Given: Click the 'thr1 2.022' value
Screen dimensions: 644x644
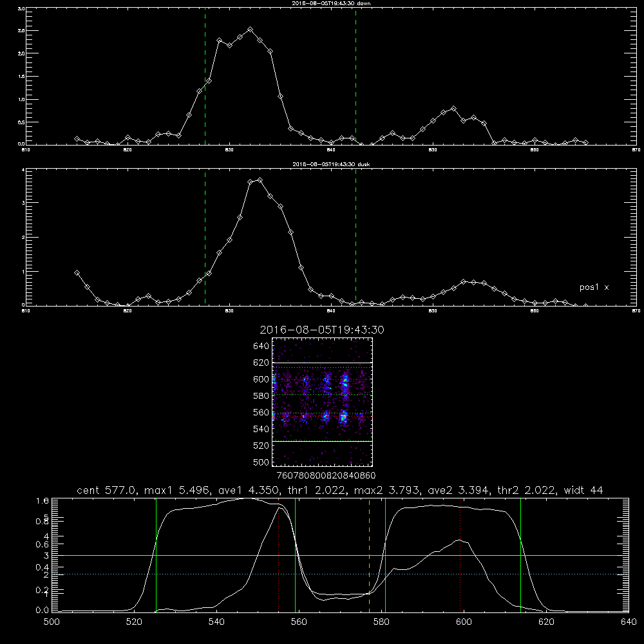Looking at the screenshot, I should 318,490.
